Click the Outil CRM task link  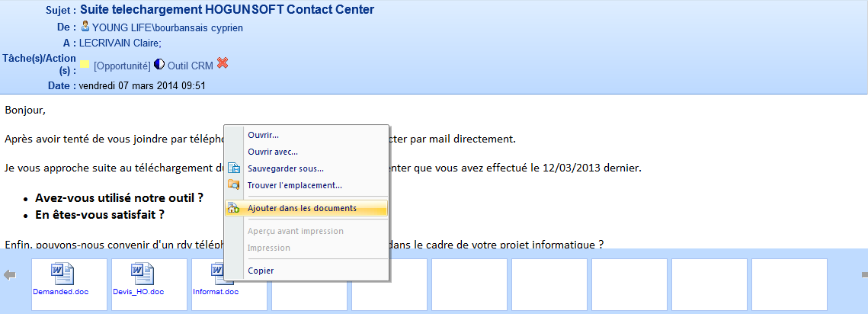(x=191, y=66)
